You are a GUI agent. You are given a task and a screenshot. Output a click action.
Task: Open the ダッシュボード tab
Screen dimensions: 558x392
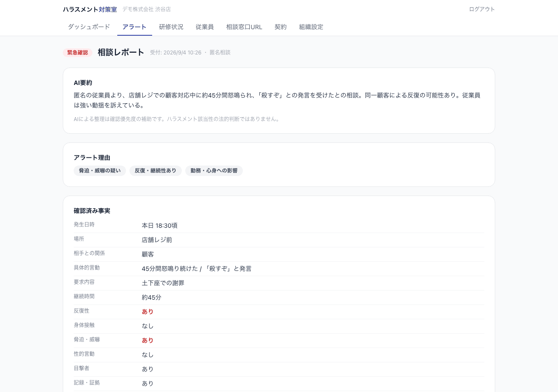(x=89, y=27)
